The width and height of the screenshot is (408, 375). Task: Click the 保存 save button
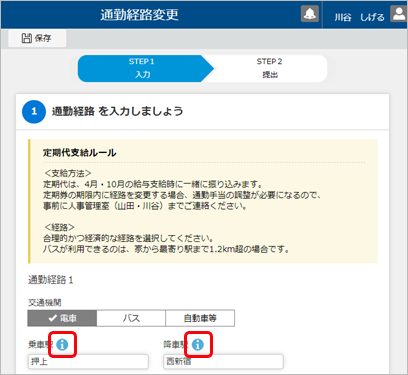(37, 38)
